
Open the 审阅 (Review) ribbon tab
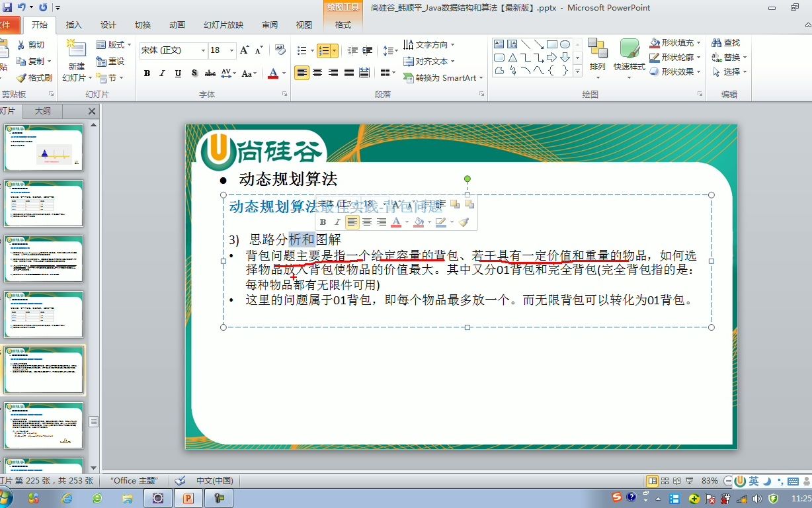269,25
